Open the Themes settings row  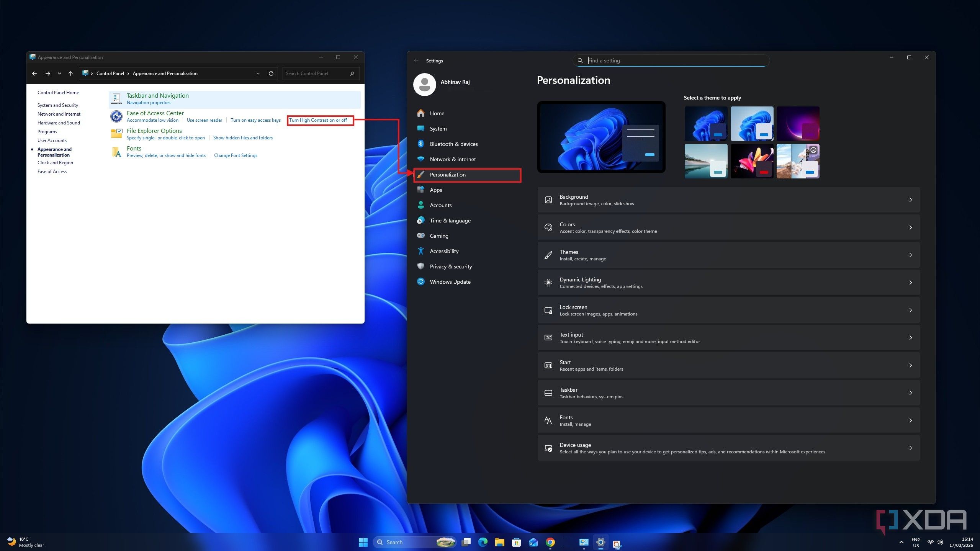pyautogui.click(x=728, y=255)
